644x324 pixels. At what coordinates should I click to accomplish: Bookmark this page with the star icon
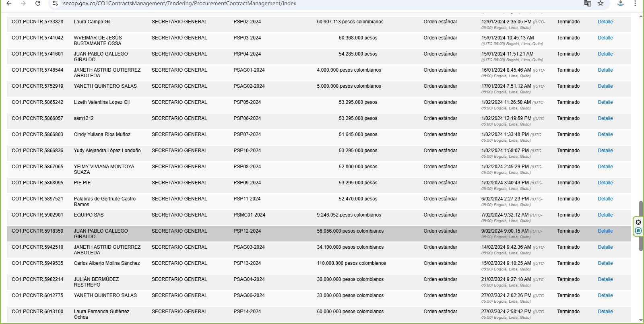(x=601, y=4)
